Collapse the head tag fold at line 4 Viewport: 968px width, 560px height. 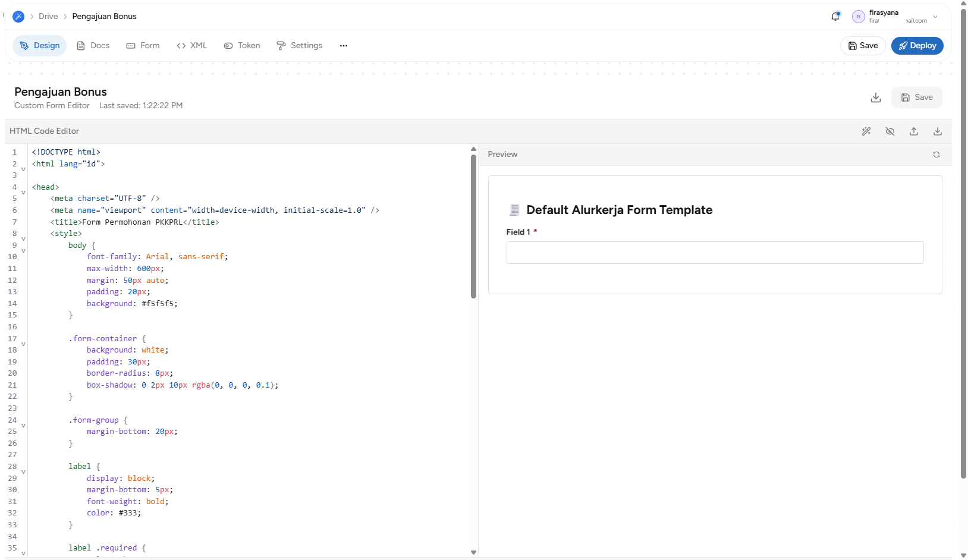23,193
